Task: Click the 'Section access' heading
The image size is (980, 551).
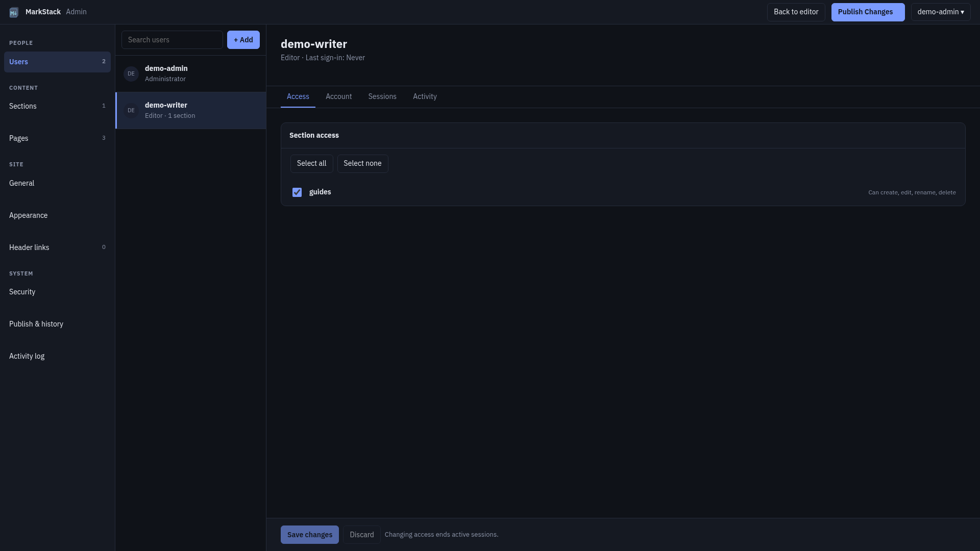Action: click(314, 135)
